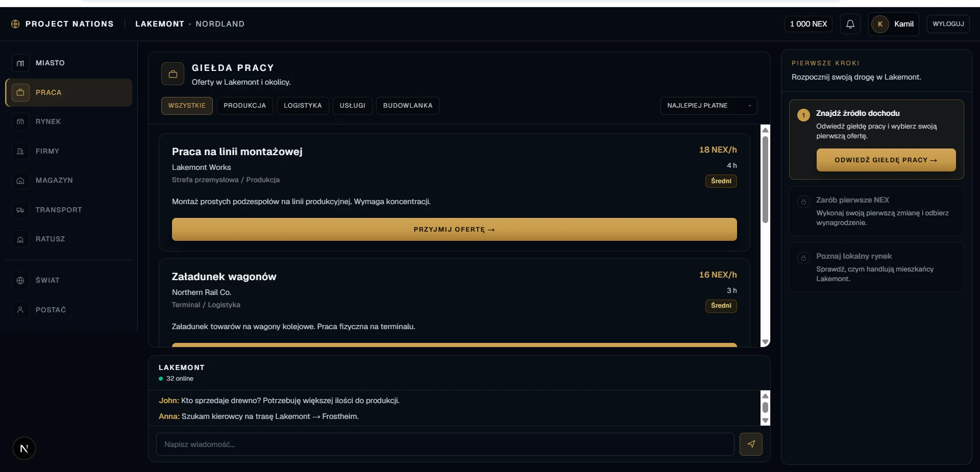
Task: Click Średni badge on Załadunek wagonów
Action: [721, 306]
